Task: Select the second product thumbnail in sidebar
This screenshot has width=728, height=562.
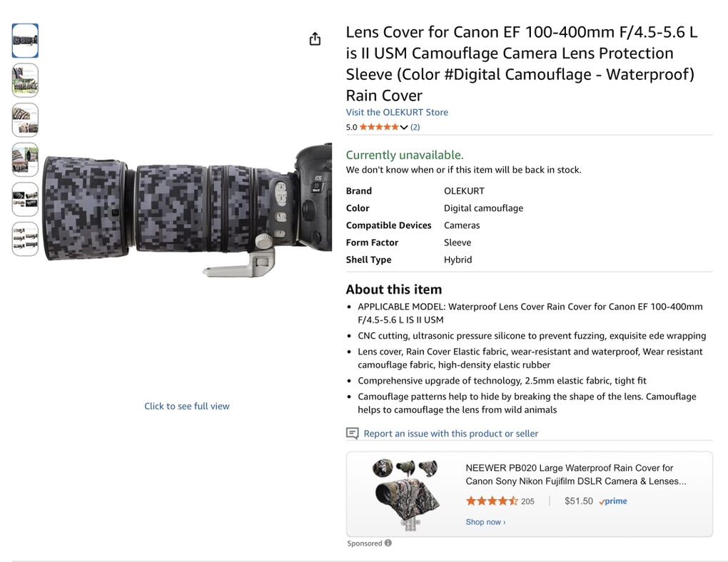Action: [25, 80]
